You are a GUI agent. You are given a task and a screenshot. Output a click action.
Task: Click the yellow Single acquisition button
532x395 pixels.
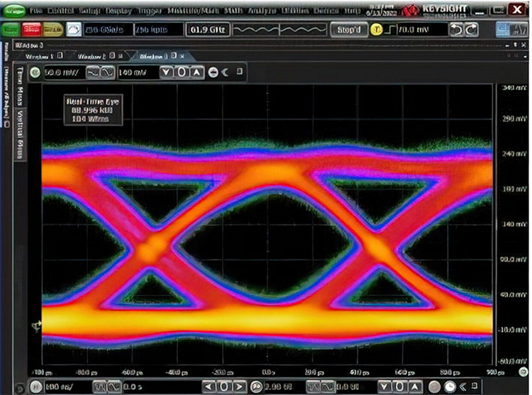click(x=52, y=29)
